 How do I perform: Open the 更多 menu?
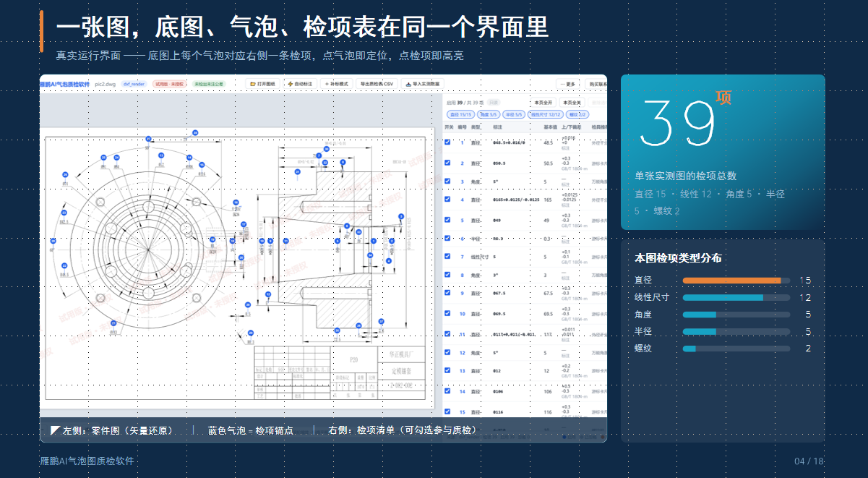(568, 84)
